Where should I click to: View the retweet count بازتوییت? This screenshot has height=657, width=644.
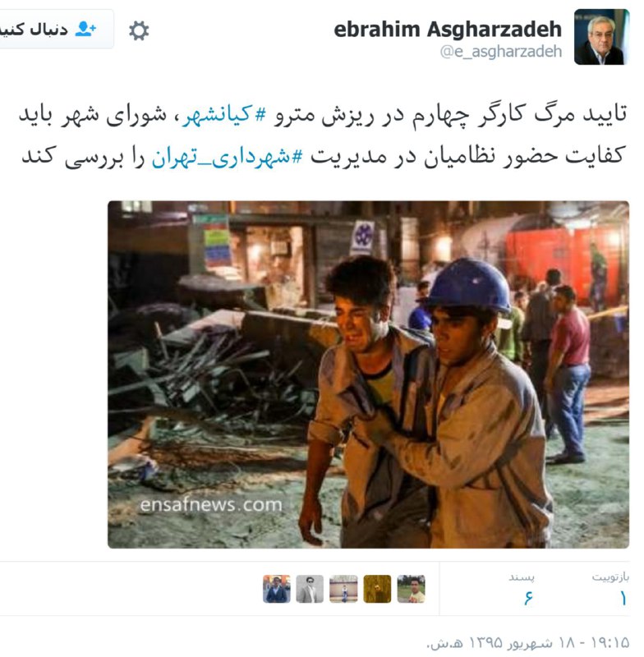611,589
